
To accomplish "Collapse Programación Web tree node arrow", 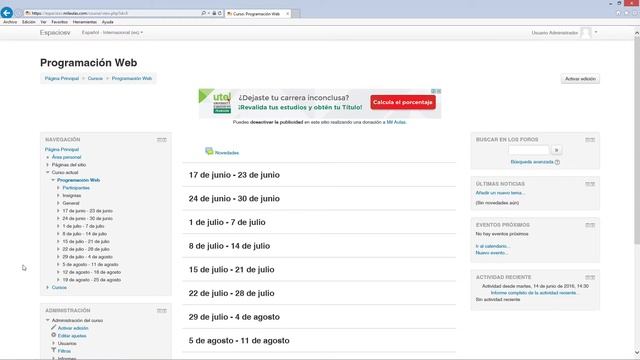I will [53, 180].
